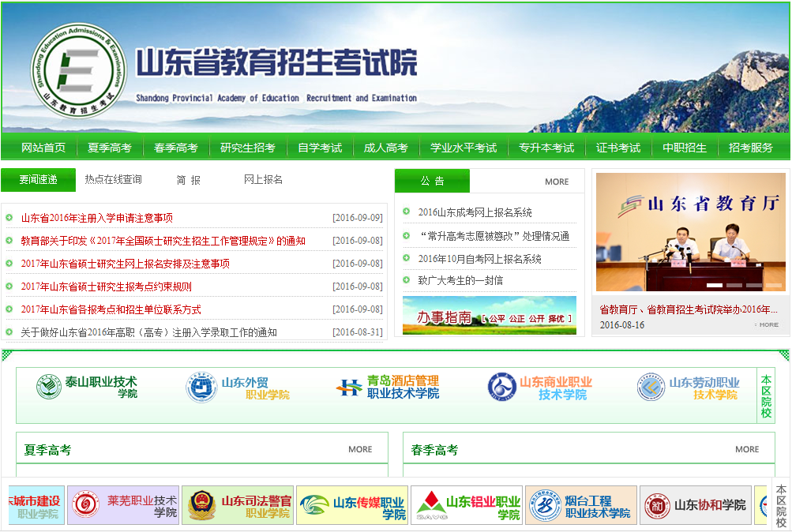Viewport: 792px width, 532px height.
Task: Open 教育部关于印发2017年全国硕士研究生招生工作管理规定 notice
Action: pos(163,241)
